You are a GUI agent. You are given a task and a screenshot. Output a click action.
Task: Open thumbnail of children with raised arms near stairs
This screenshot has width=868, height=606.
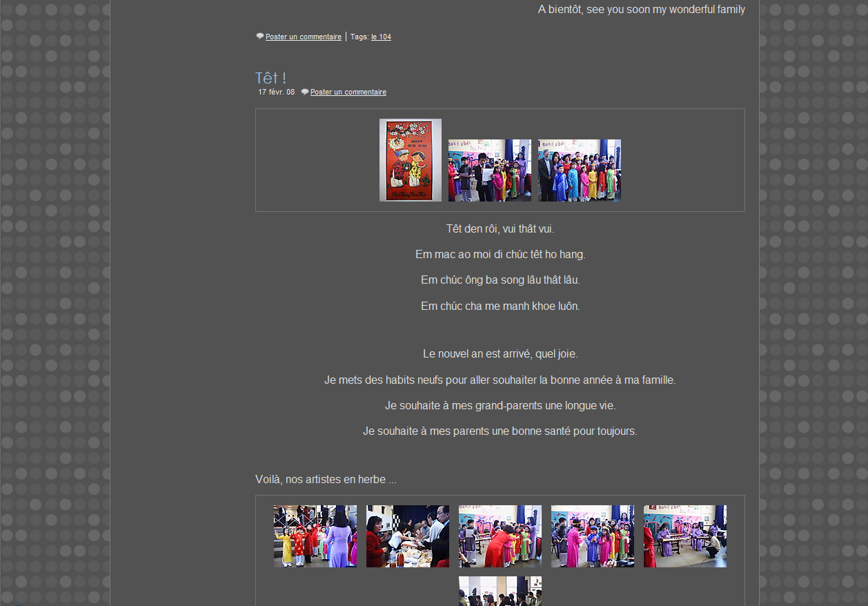pyautogui.click(x=315, y=536)
